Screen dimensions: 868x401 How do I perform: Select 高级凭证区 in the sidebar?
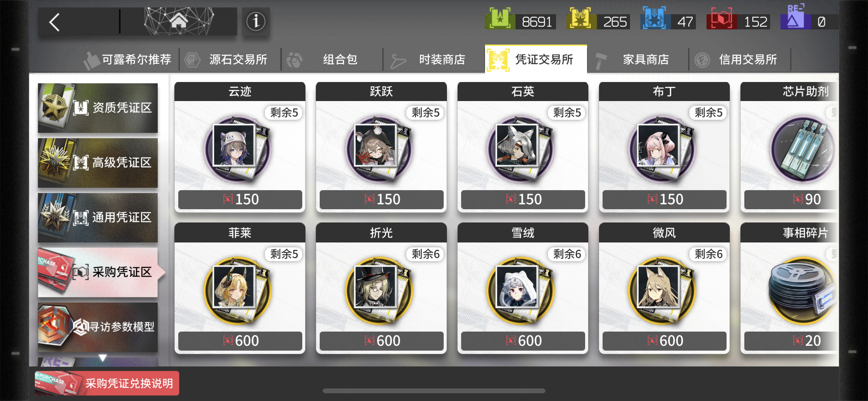[x=98, y=163]
